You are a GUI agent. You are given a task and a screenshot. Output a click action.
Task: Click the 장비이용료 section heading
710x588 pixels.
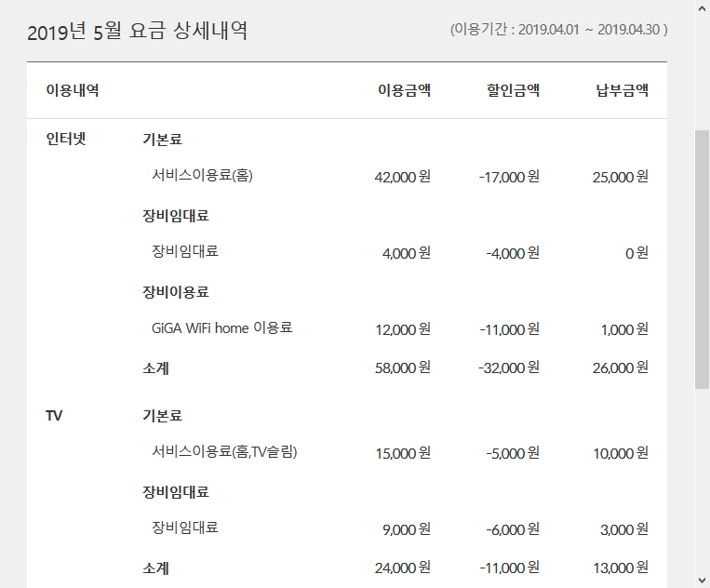click(176, 291)
